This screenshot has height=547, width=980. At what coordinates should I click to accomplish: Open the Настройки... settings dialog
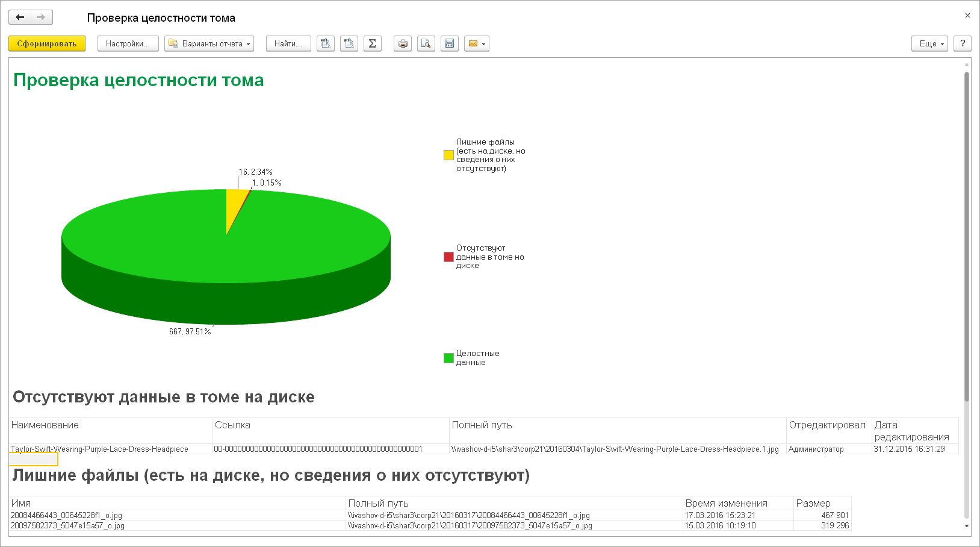pyautogui.click(x=128, y=43)
